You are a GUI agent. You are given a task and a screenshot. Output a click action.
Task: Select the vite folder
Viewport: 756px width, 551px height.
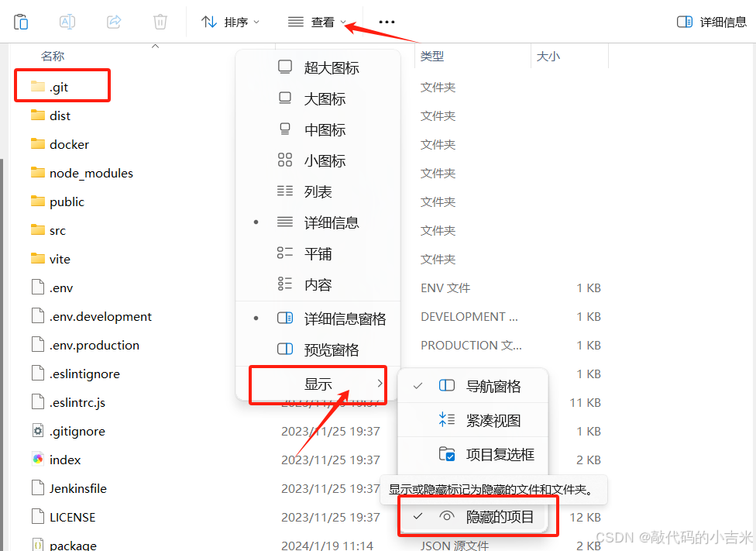(50, 259)
